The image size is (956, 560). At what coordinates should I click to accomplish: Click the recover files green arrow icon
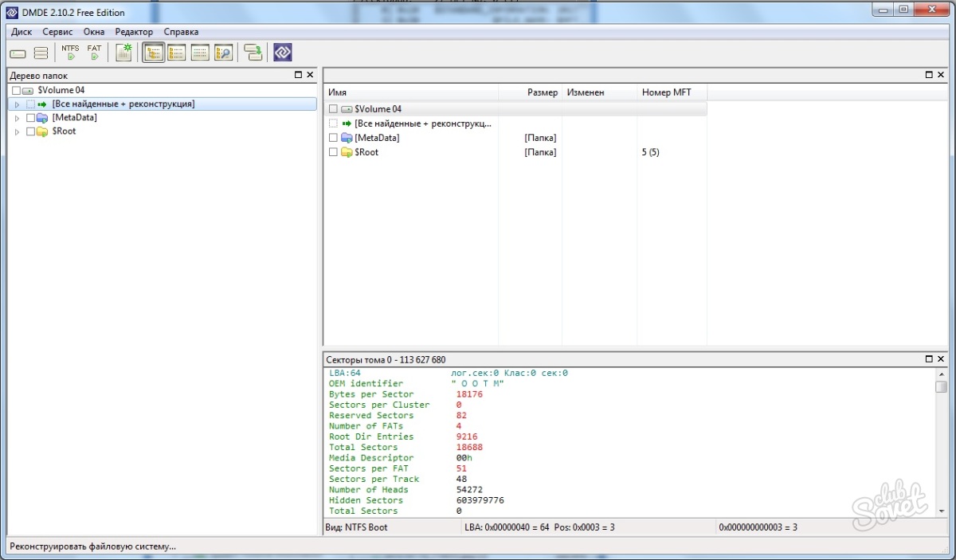(253, 53)
